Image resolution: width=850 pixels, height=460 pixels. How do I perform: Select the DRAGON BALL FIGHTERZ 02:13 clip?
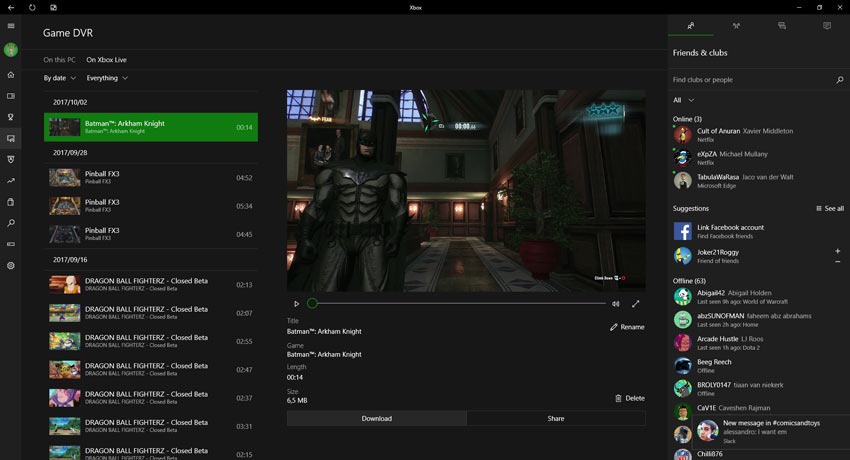(151, 284)
